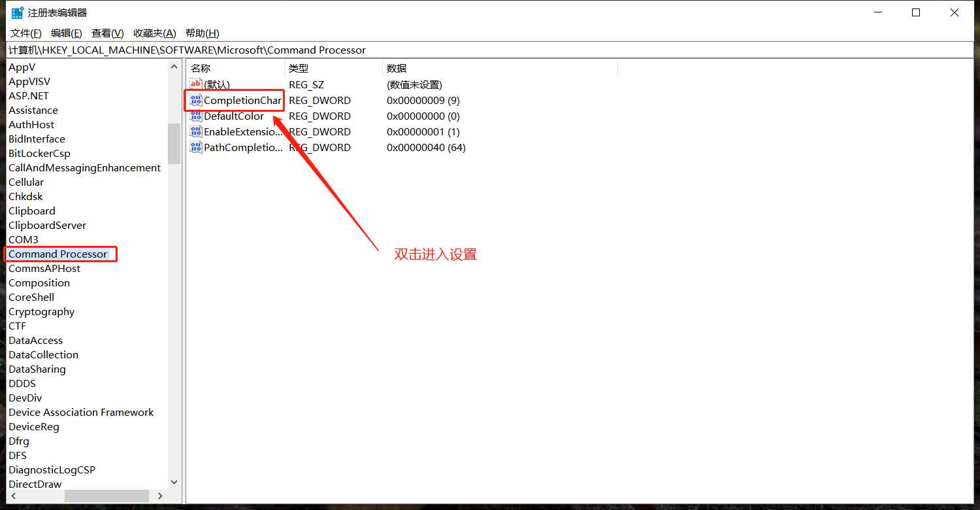Viewport: 980px width, 510px height.
Task: Select the CoreShell key in tree
Action: pos(31,297)
